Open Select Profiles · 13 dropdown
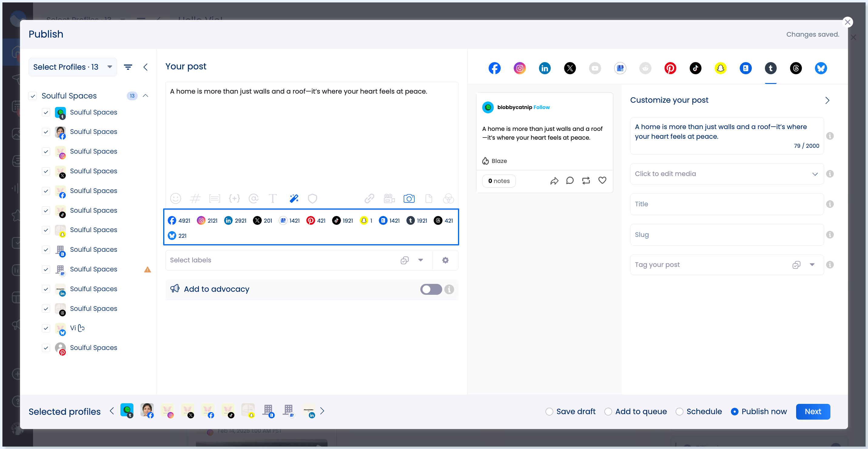868x449 pixels. [x=72, y=67]
